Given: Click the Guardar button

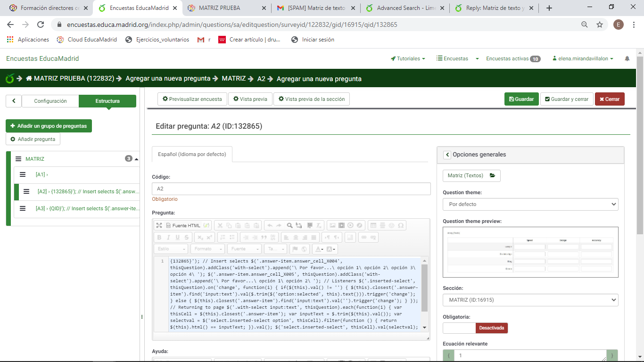Looking at the screenshot, I should 521,99.
